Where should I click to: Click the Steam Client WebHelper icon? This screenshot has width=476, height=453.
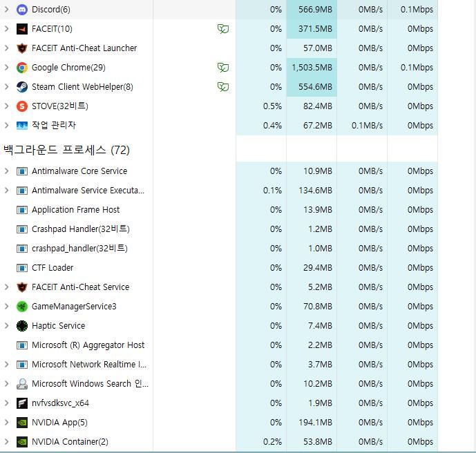tap(22, 87)
